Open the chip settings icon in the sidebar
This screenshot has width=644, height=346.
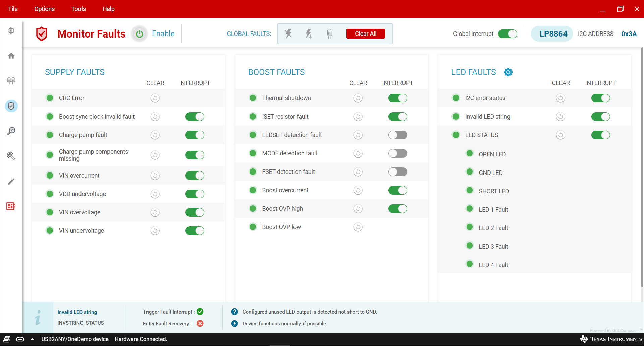(x=11, y=31)
